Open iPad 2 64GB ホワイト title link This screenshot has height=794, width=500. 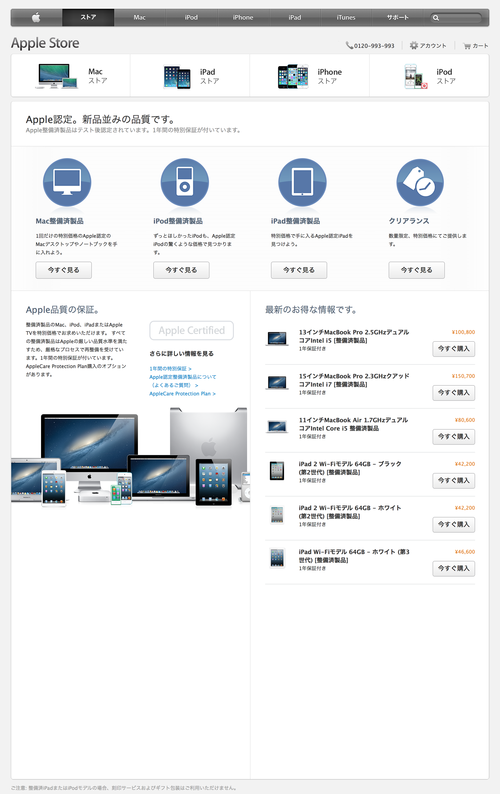pyautogui.click(x=350, y=512)
